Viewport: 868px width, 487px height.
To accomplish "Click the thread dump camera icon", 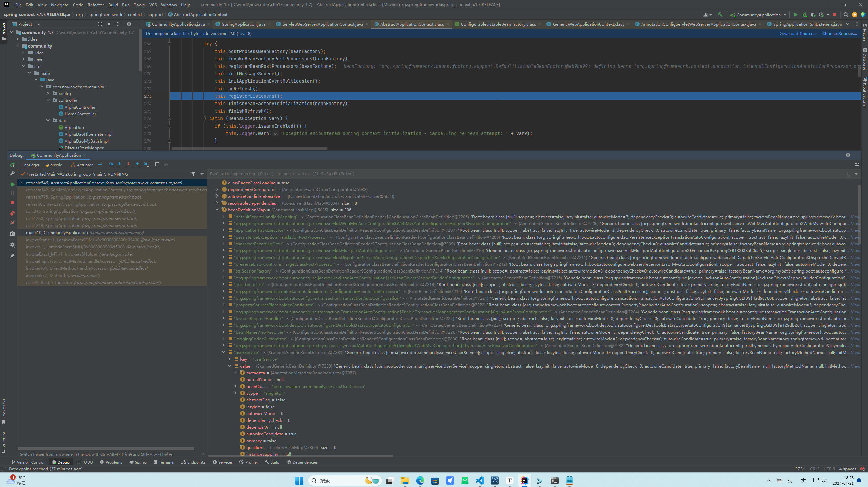I will [x=12, y=233].
